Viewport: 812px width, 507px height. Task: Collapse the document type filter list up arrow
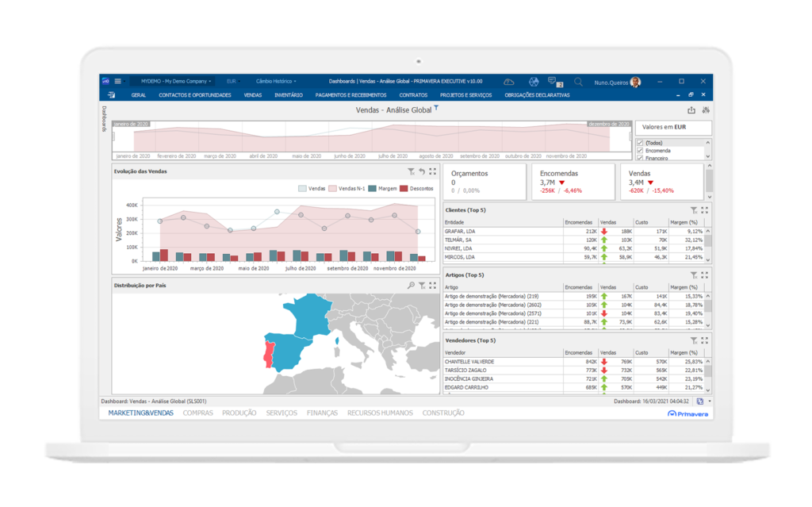coord(708,143)
